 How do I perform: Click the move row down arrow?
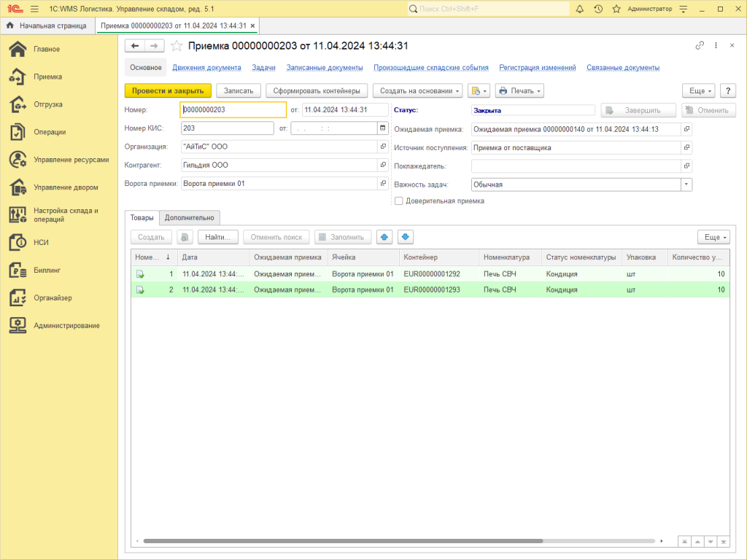(x=406, y=237)
